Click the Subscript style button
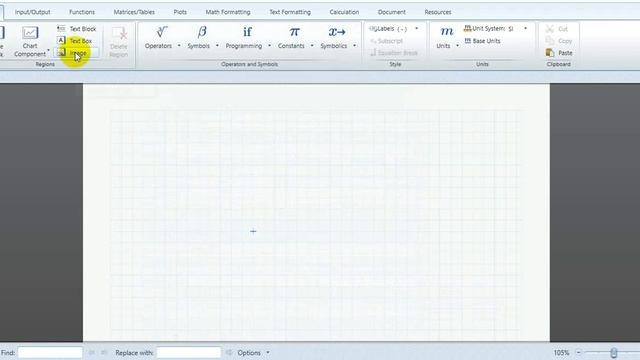The height and width of the screenshot is (360, 640). point(386,41)
